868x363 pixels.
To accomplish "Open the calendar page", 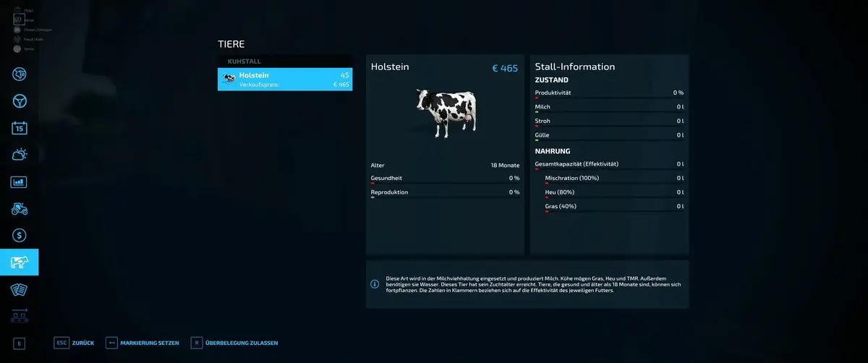I will click(x=20, y=128).
